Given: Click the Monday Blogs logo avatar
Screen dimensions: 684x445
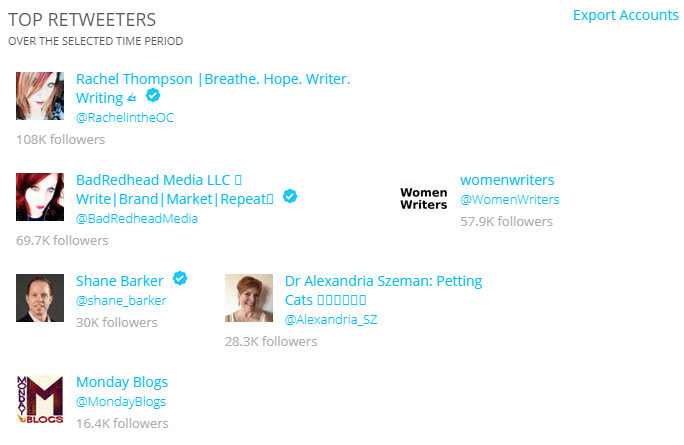Looking at the screenshot, I should (40, 399).
